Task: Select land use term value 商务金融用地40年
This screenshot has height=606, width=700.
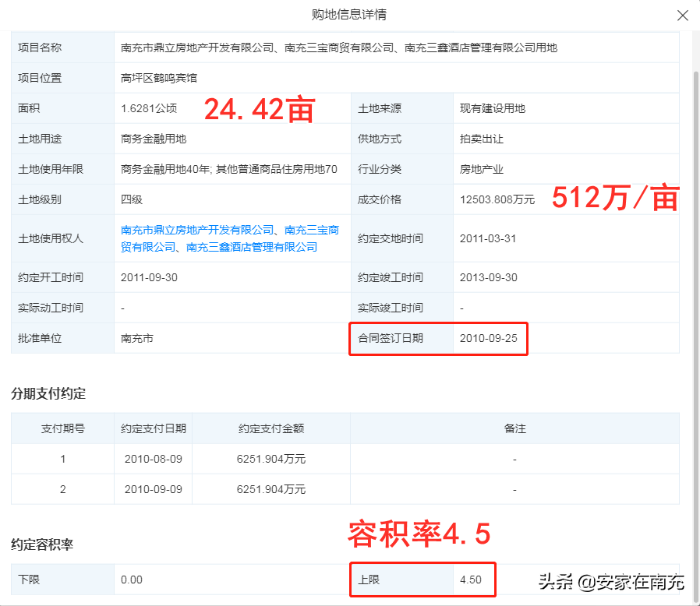Action: point(229,169)
